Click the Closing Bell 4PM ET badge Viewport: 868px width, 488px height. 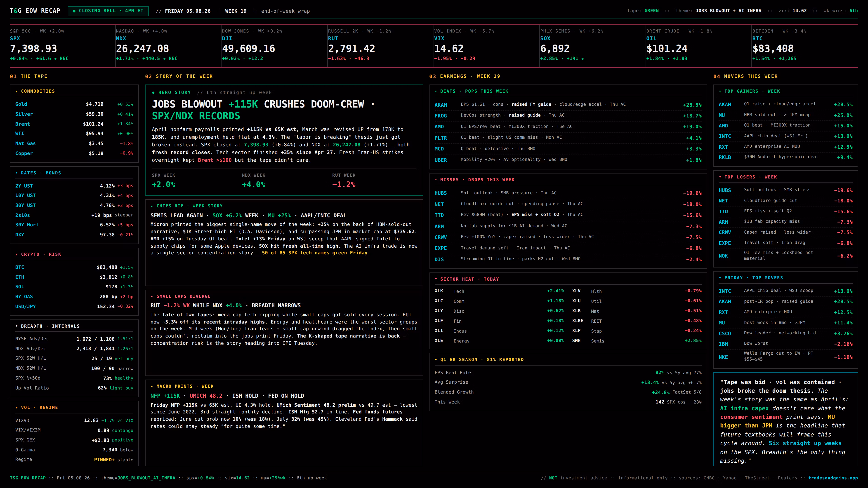tap(108, 11)
